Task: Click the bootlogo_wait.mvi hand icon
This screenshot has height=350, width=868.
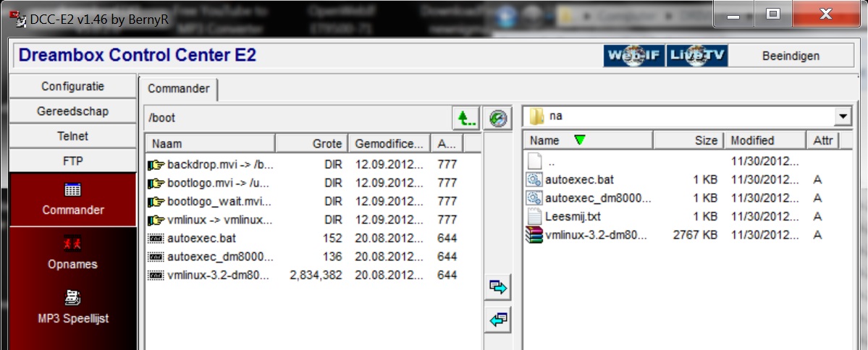Action: [156, 201]
